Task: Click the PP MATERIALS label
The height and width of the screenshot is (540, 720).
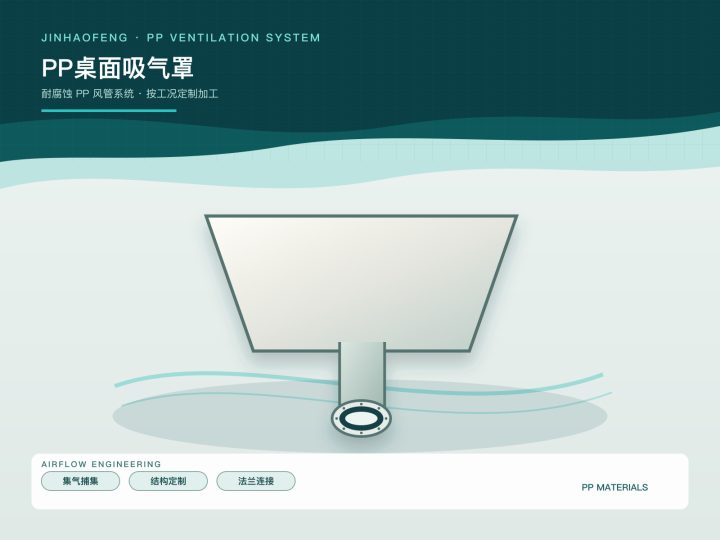Action: coord(614,487)
